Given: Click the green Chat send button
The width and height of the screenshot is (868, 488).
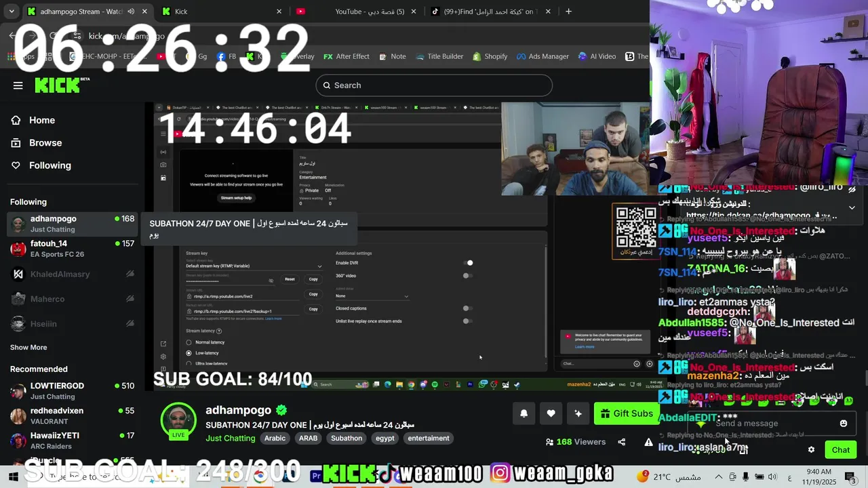Looking at the screenshot, I should 841,449.
